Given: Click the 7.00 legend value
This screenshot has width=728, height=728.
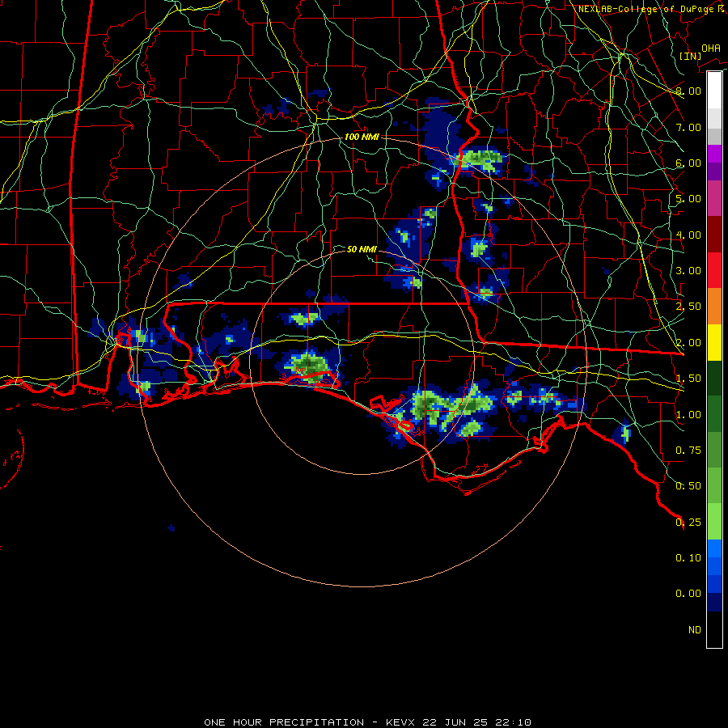Looking at the screenshot, I should [688, 127].
